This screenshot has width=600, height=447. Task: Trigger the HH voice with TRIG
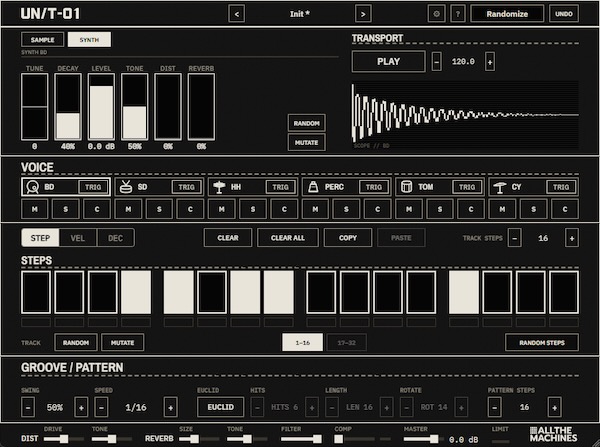pos(280,187)
